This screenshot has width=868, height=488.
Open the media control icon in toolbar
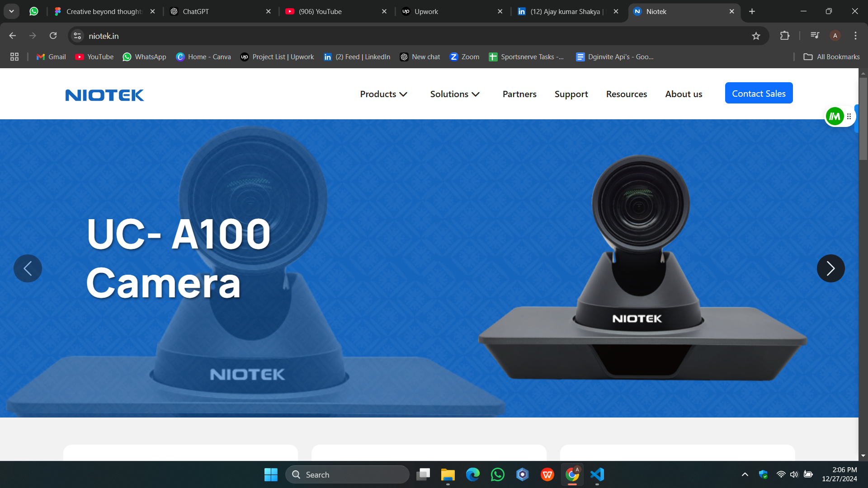(815, 36)
